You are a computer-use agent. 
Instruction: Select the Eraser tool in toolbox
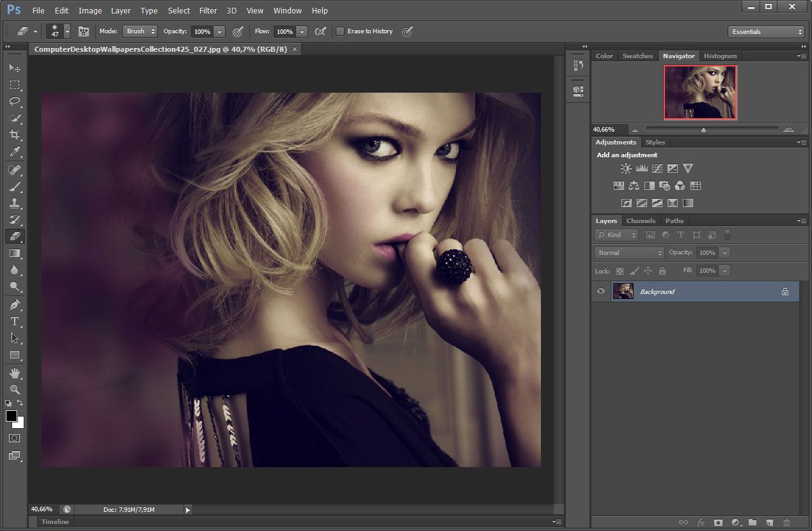coord(15,236)
